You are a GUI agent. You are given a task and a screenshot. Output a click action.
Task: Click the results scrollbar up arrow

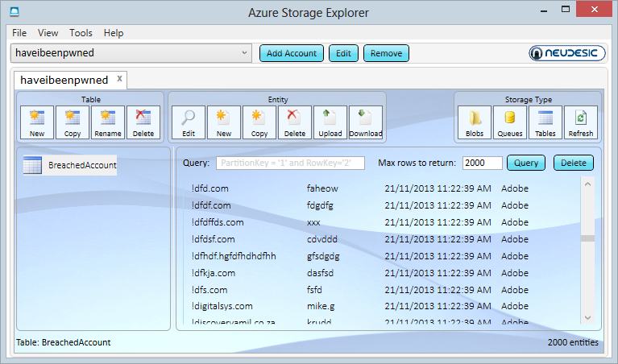[587, 184]
